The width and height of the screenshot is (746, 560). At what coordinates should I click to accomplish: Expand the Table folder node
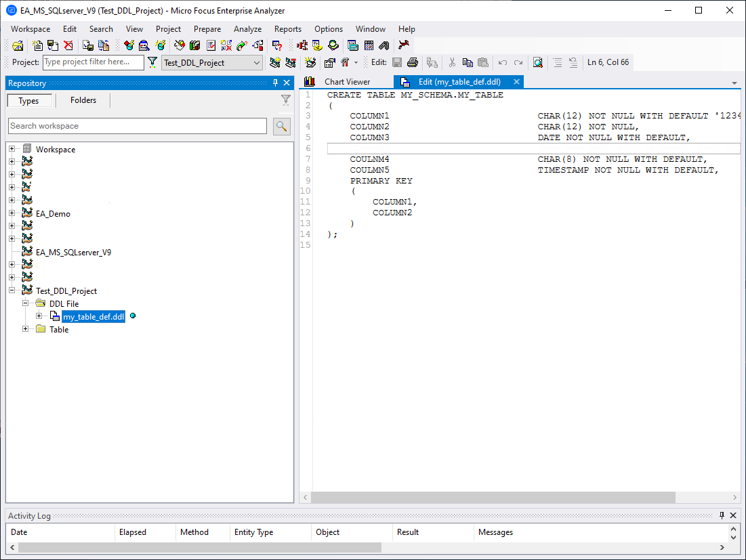click(26, 329)
